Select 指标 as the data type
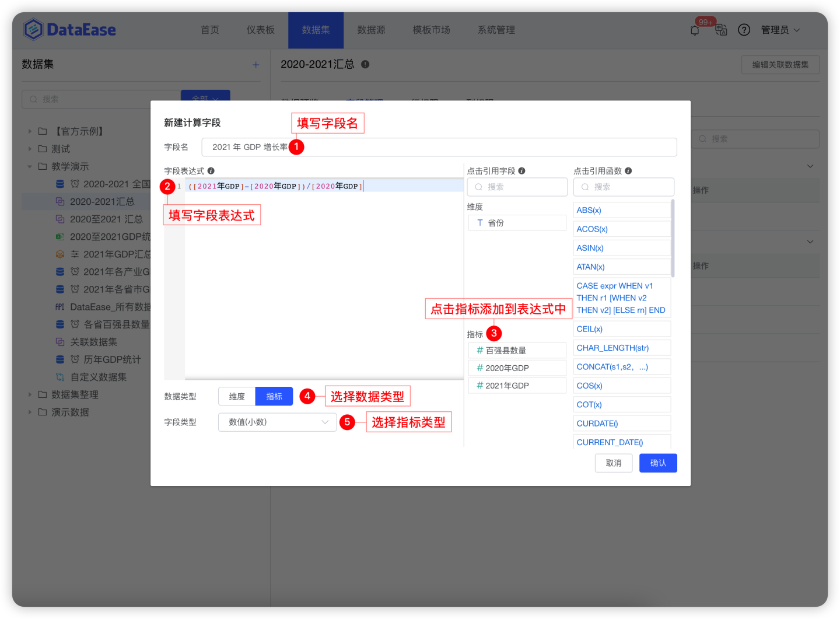The image size is (840, 619). tap(274, 396)
